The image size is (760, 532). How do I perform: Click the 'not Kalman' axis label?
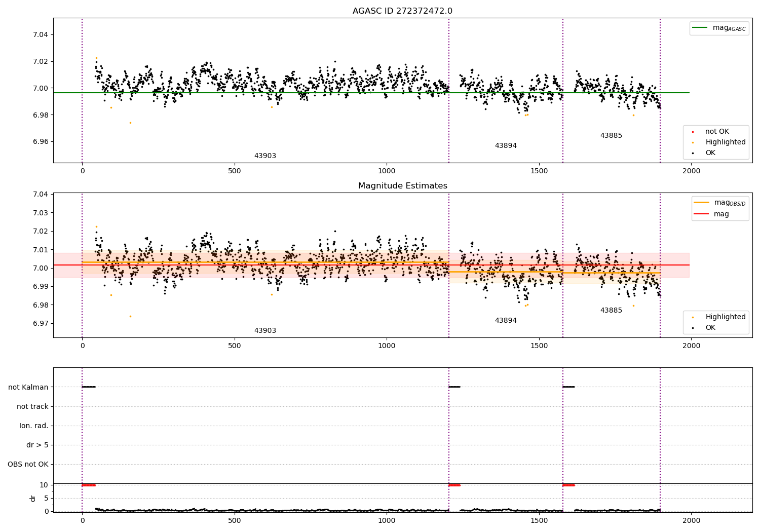coord(28,387)
